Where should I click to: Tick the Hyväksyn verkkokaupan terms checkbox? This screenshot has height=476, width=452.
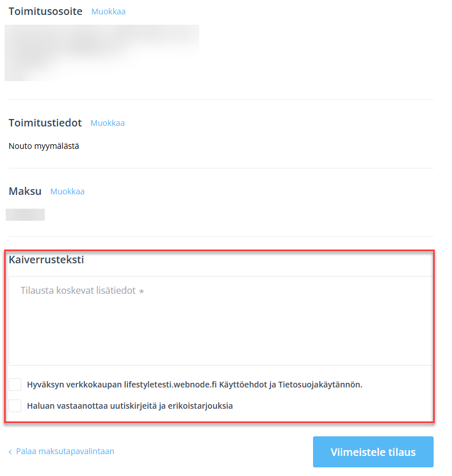coord(15,385)
